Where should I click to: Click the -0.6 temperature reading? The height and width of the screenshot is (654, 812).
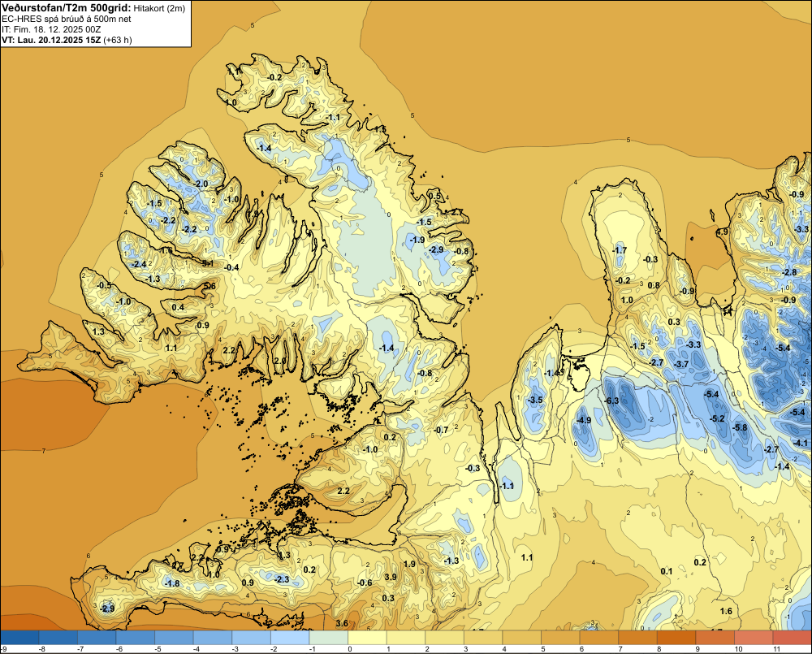[x=365, y=583]
